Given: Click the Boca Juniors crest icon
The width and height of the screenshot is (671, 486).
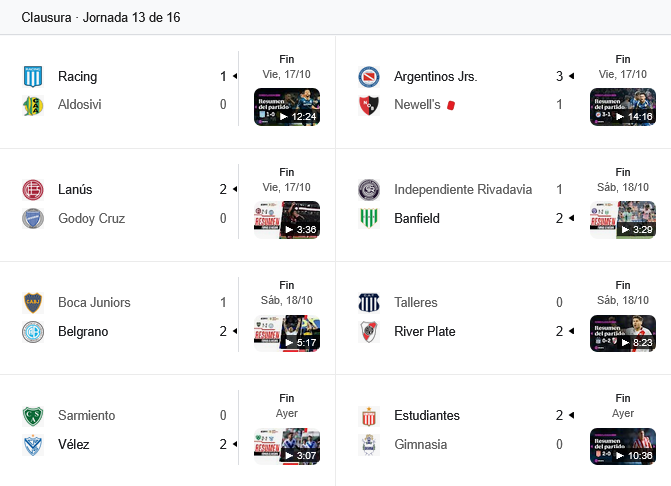Looking at the screenshot, I should point(33,303).
